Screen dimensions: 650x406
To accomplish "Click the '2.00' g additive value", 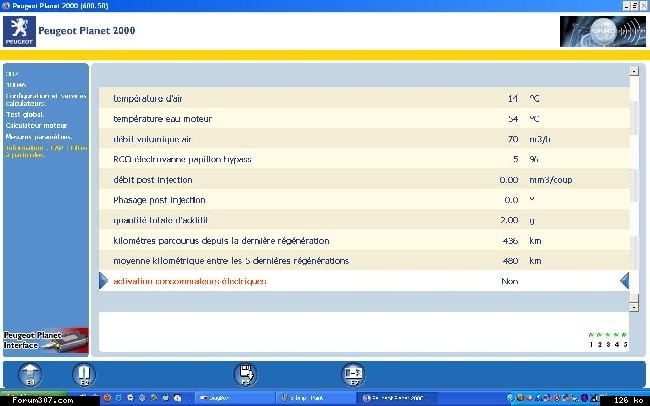I will click(x=509, y=220).
